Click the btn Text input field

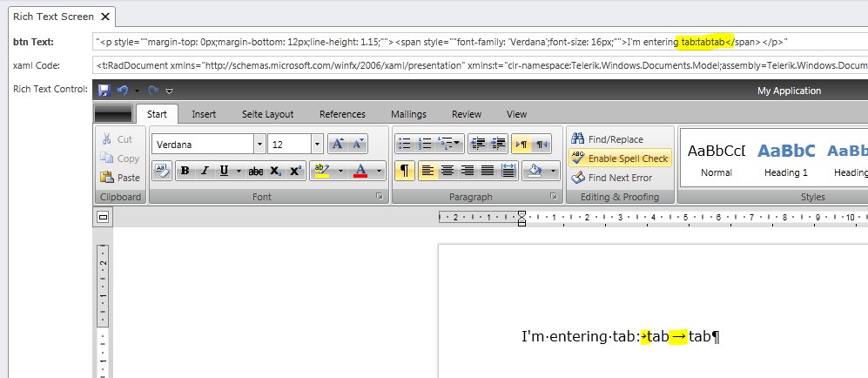point(480,42)
